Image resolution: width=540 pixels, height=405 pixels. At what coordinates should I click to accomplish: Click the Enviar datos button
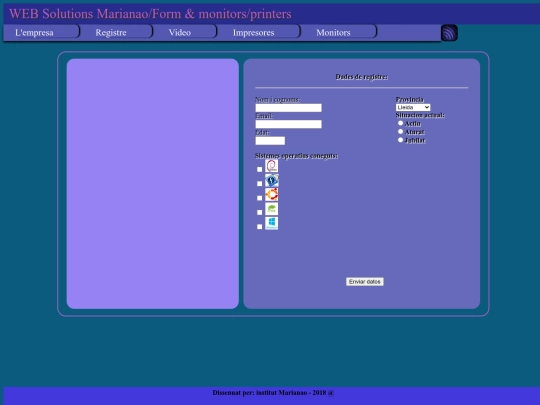point(365,282)
